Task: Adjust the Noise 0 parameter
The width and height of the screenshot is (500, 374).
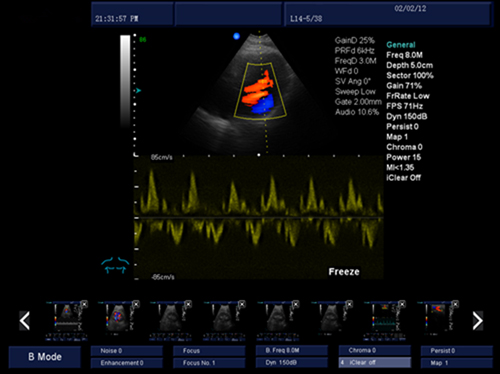Action: tap(127, 351)
